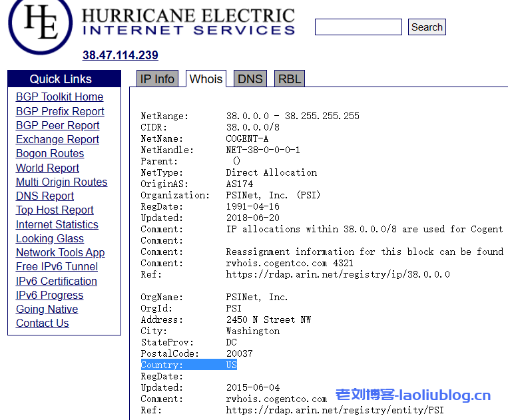Open the Looking Glass link
Image resolution: width=508 pixels, height=420 pixels.
tap(50, 239)
